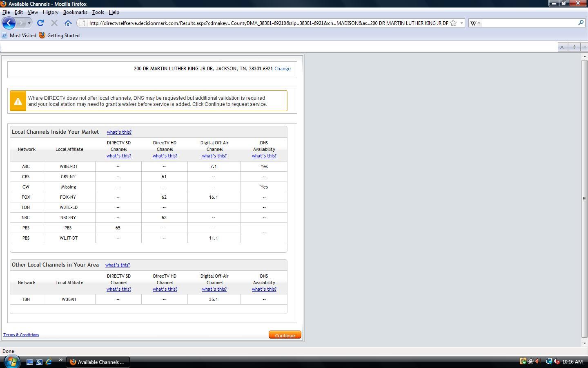Expand the address bar URL history dropdown
The height and width of the screenshot is (368, 588).
(461, 23)
